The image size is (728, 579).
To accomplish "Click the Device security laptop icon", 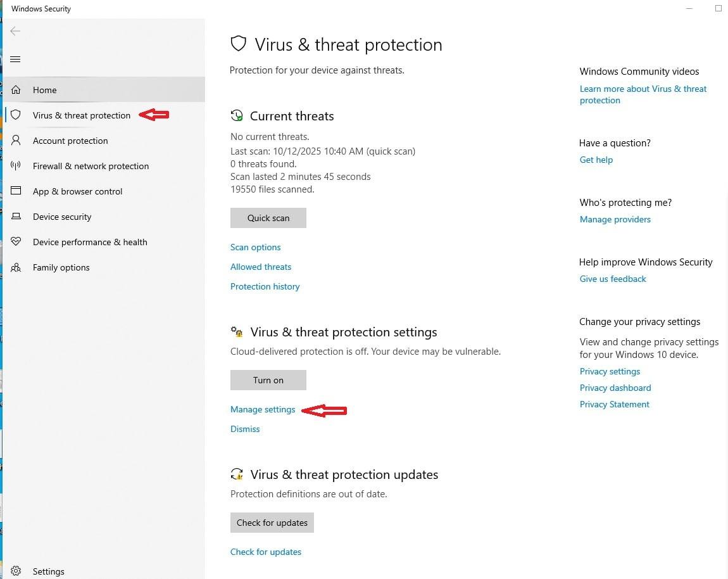I will click(x=16, y=217).
